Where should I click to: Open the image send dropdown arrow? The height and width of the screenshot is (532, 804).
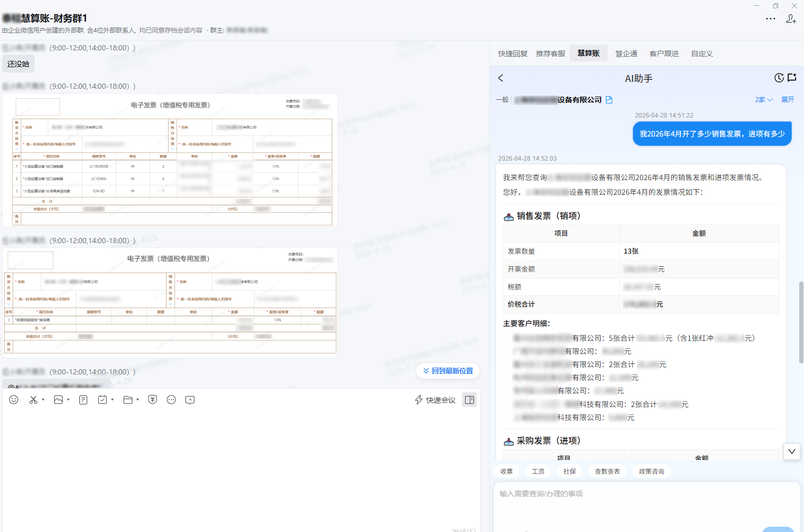68,400
